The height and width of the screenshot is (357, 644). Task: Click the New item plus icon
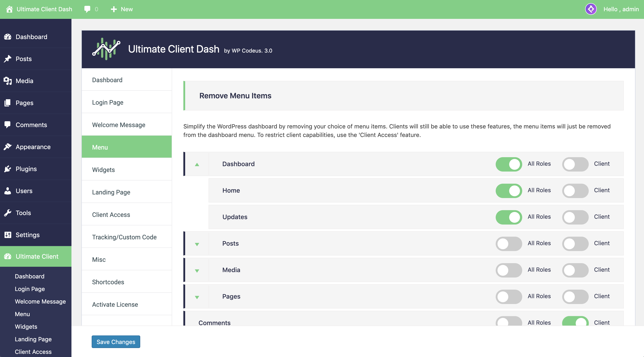(113, 9)
